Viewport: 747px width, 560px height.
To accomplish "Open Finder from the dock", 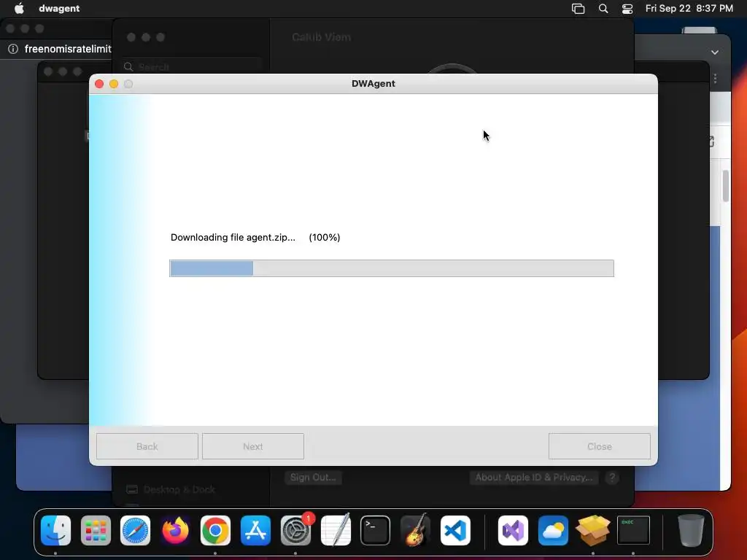I will point(55,530).
